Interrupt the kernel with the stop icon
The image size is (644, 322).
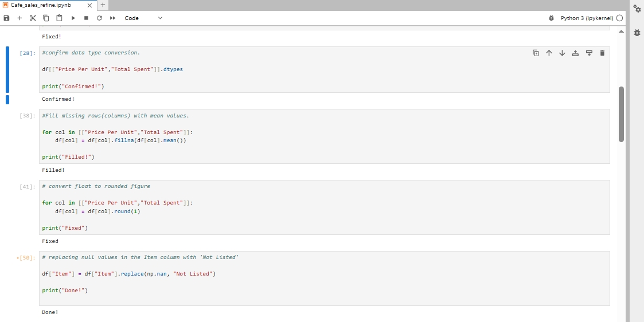click(86, 18)
